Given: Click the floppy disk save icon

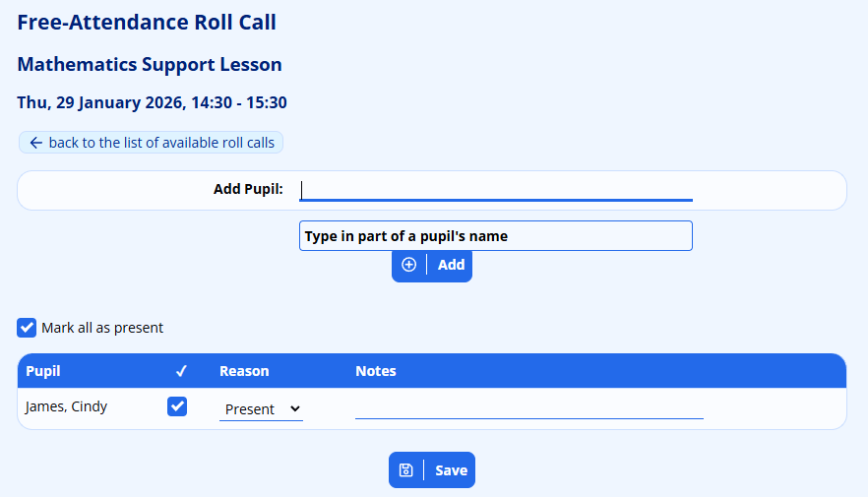Looking at the screenshot, I should 405,470.
